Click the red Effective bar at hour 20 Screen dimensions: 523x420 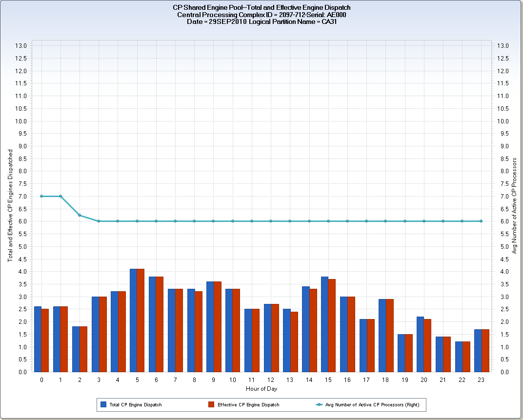tap(427, 345)
